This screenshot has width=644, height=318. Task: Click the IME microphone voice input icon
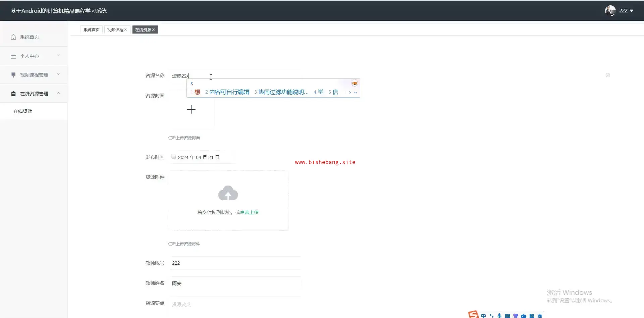(499, 316)
